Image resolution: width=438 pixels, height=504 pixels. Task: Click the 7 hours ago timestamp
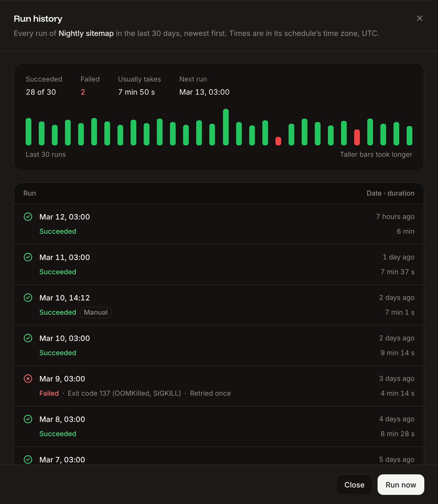[395, 217]
